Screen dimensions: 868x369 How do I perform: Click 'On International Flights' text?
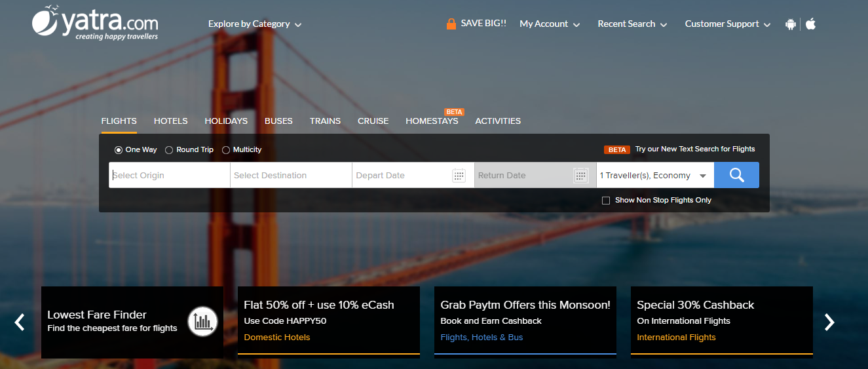(683, 321)
